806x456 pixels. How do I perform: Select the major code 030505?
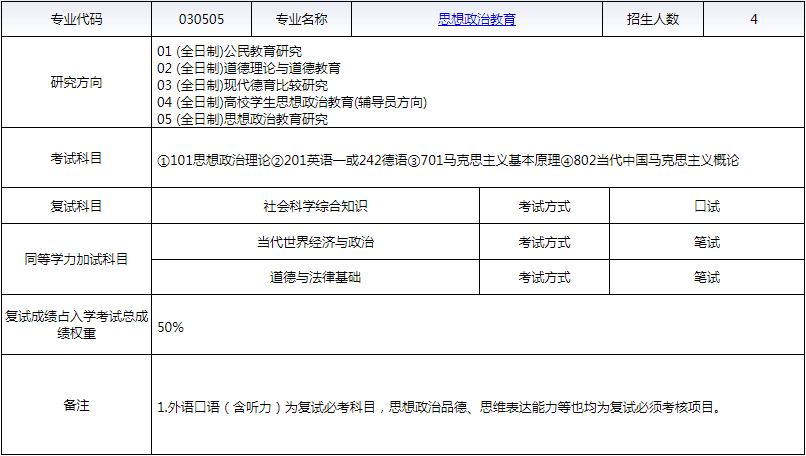200,19
